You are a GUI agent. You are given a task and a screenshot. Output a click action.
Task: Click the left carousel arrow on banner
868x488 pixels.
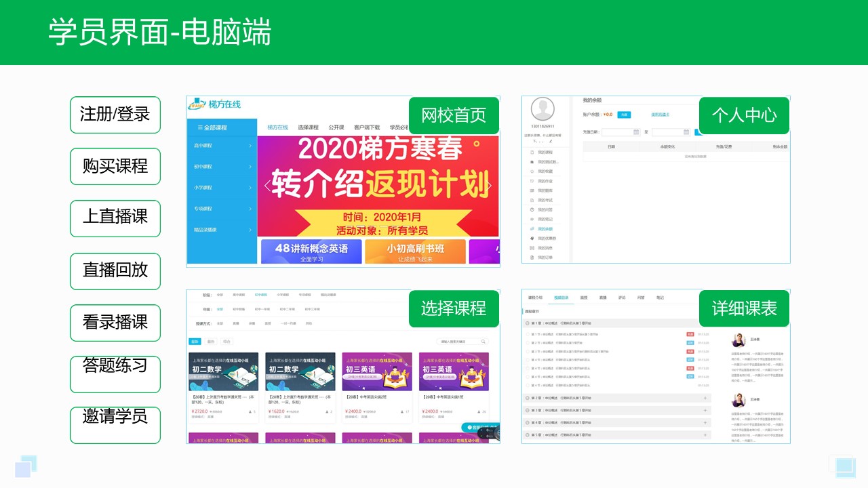(267, 186)
